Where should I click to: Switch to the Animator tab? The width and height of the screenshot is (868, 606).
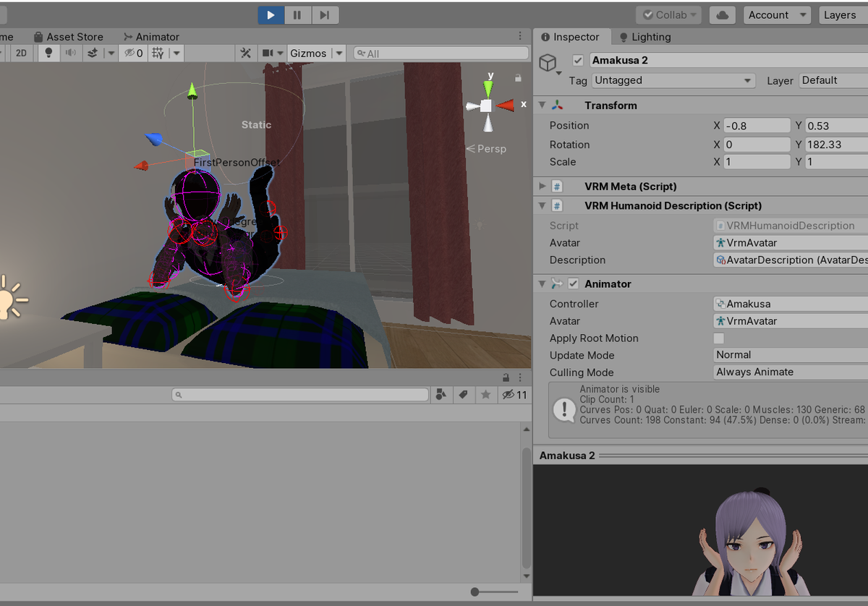[151, 37]
